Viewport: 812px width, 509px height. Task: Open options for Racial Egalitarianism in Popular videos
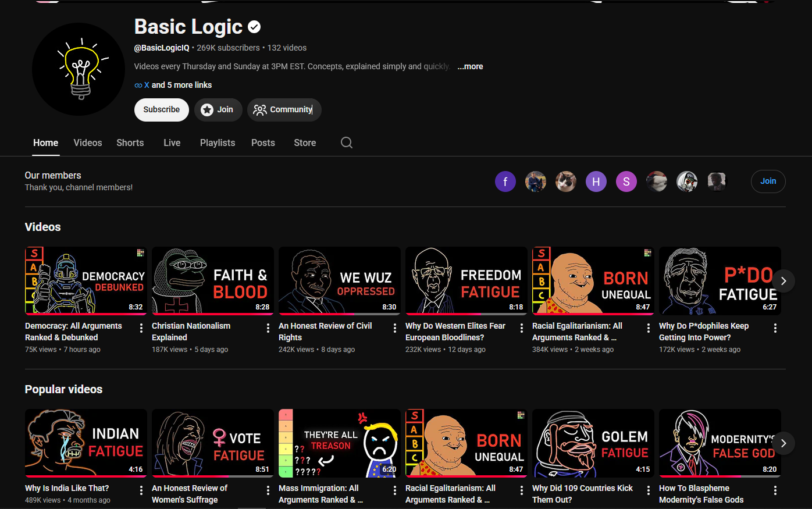point(522,490)
